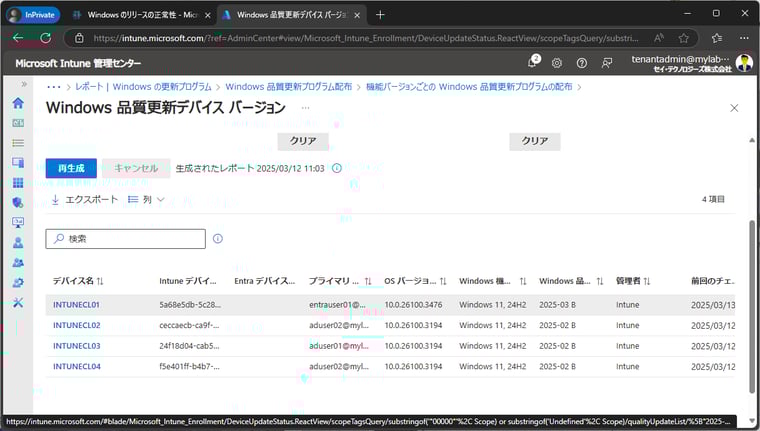
Task: Open the settings gear in Intune header
Action: [x=557, y=63]
